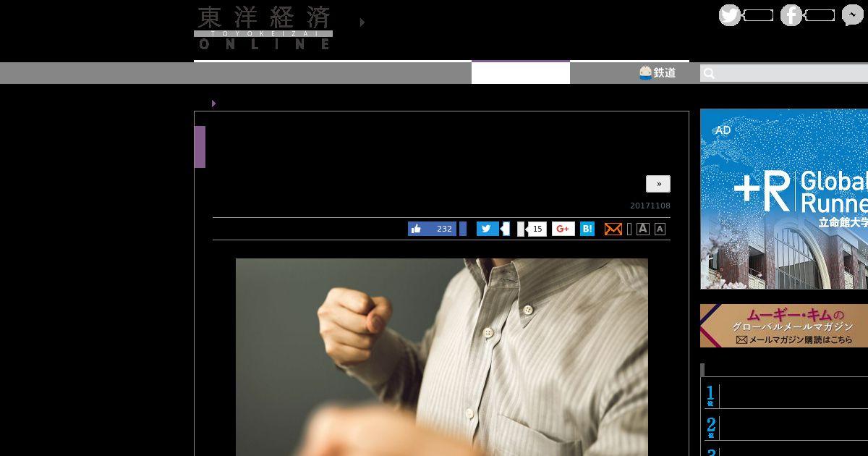Click the orange email envelope icon

point(613,229)
